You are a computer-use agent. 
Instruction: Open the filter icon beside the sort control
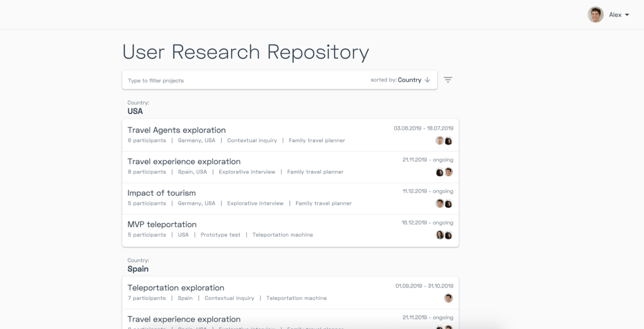(x=448, y=79)
